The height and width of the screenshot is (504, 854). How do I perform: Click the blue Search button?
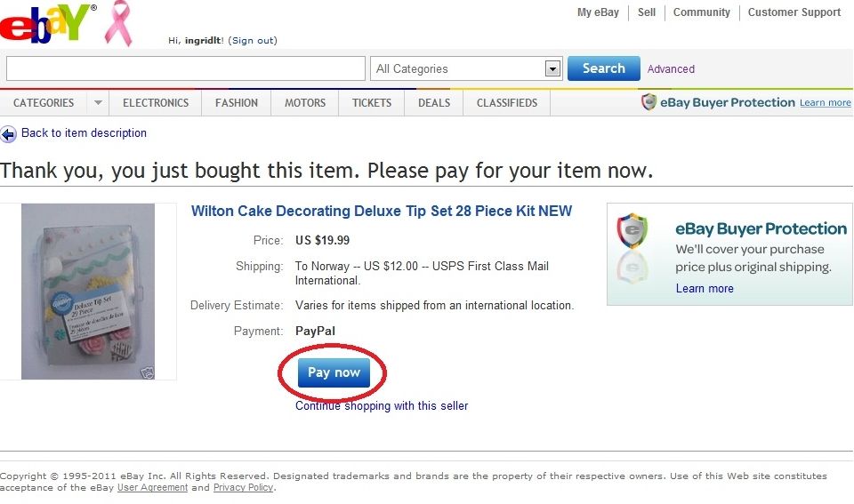click(x=603, y=68)
